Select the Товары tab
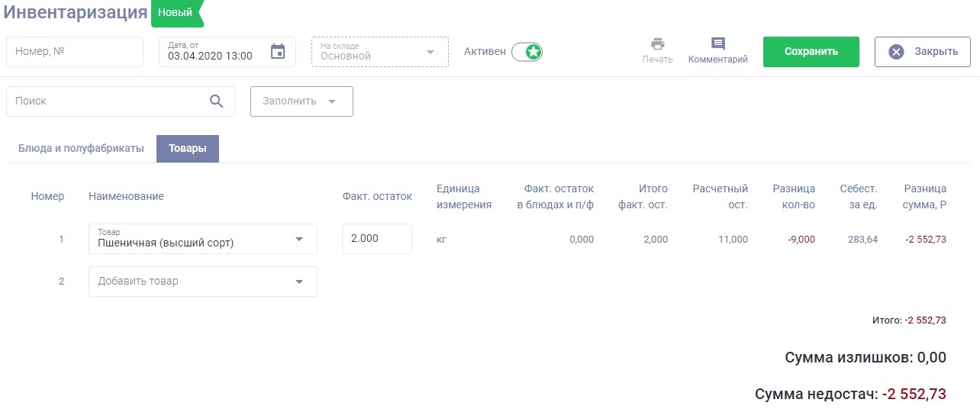Image resolution: width=980 pixels, height=409 pixels. tap(188, 149)
